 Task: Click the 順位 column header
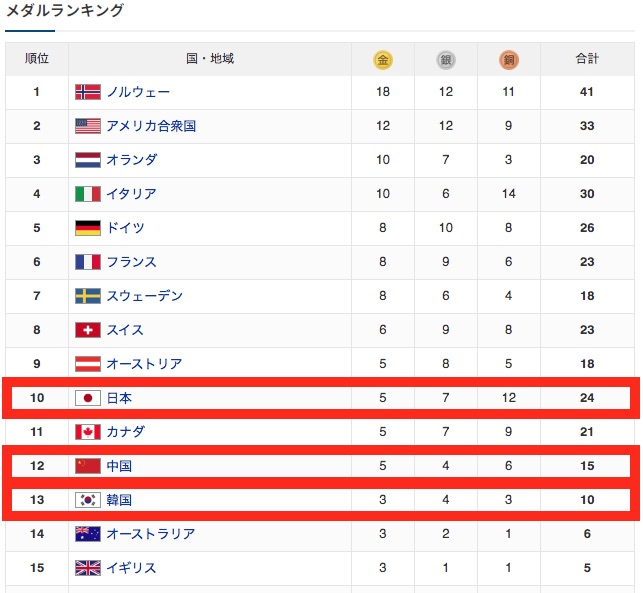(37, 59)
